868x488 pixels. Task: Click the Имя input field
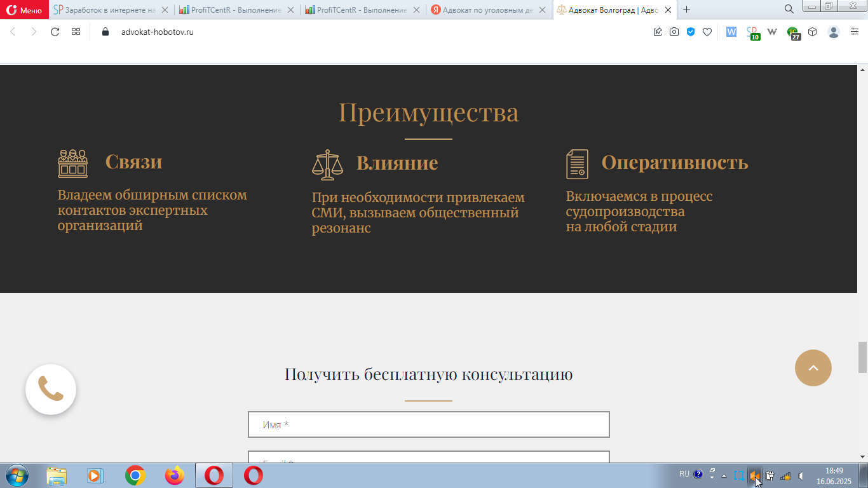(429, 424)
